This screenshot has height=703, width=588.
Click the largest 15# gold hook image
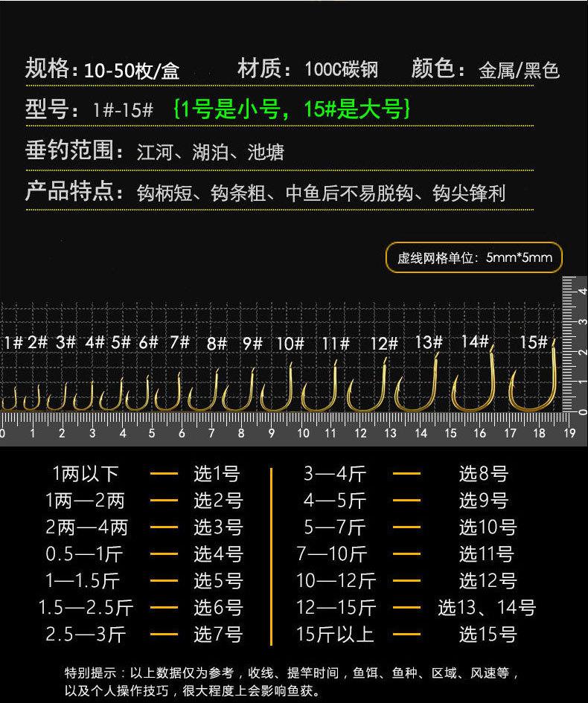point(533,381)
